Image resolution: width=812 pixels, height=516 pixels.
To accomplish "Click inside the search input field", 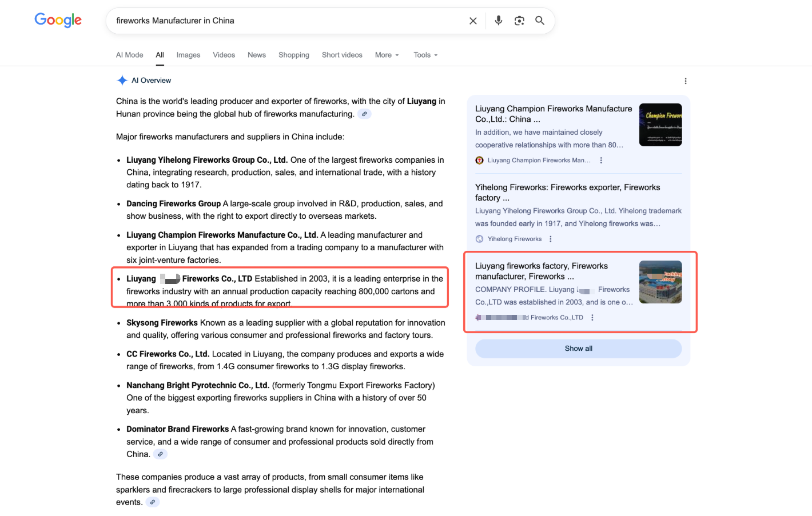I will coord(286,21).
